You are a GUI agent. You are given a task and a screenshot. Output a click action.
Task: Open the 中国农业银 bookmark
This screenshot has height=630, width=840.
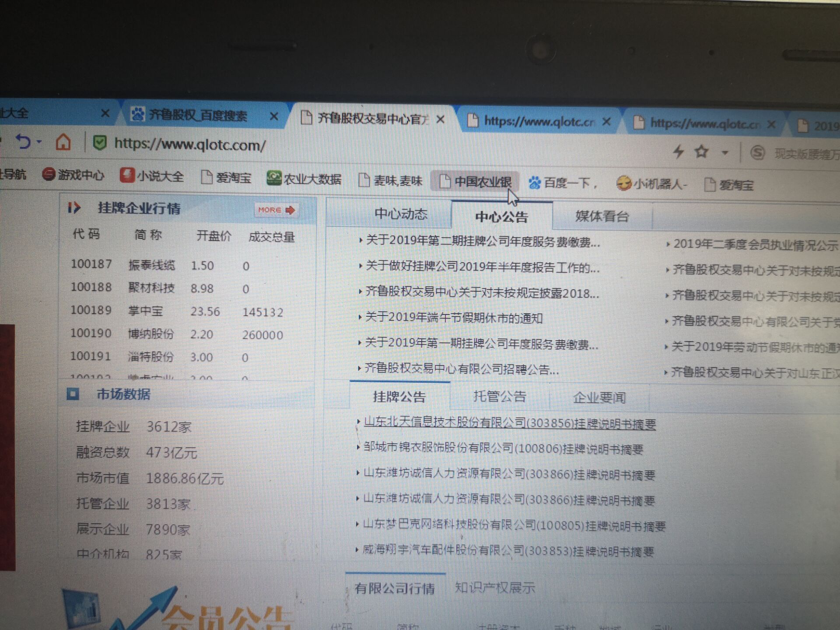pyautogui.click(x=475, y=181)
